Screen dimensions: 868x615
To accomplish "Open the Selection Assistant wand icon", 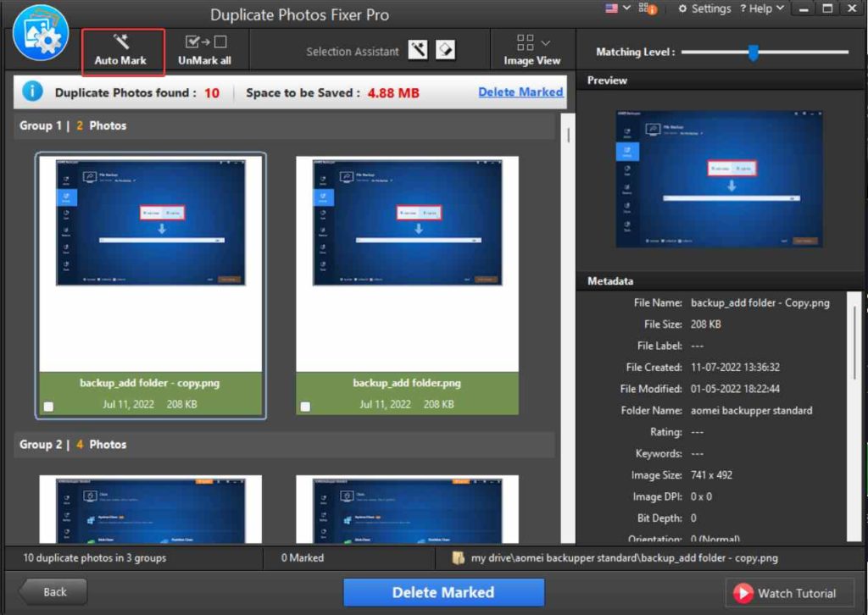I will click(x=418, y=50).
